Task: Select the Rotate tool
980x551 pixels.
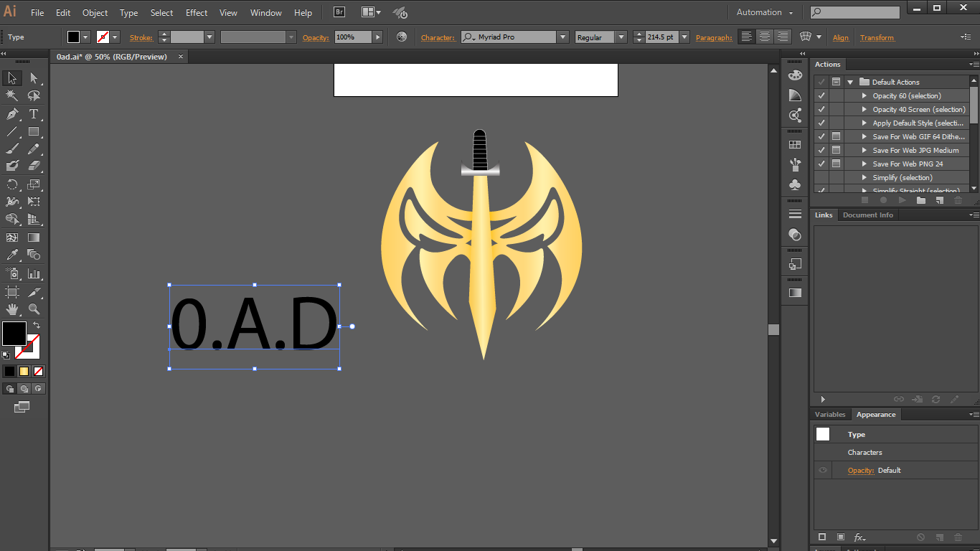Action: (x=12, y=184)
